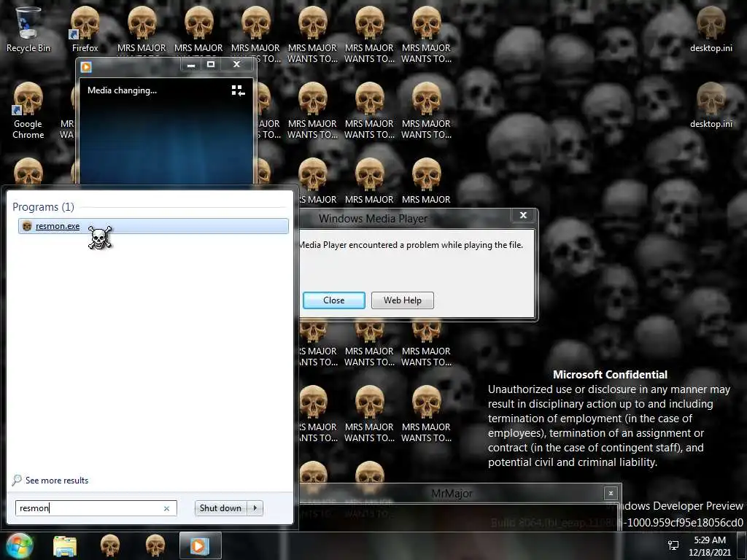Screen dimensions: 747x560
Task: Switch Media Player to library view
Action: [238, 90]
